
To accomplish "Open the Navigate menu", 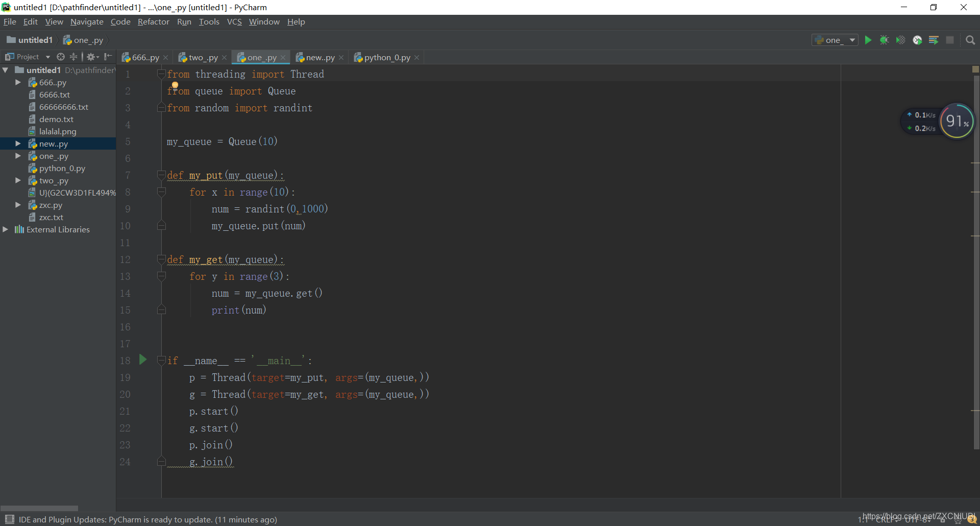I will [87, 21].
